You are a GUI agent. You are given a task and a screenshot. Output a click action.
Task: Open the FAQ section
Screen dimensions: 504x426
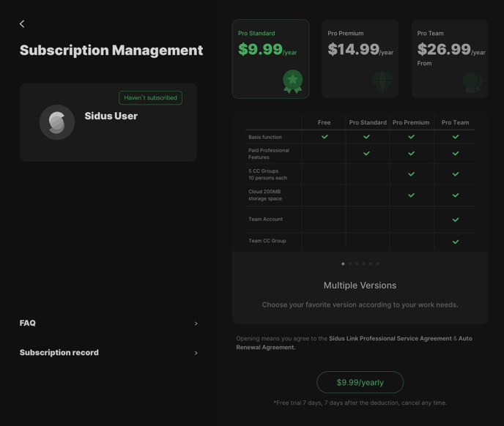click(x=108, y=324)
